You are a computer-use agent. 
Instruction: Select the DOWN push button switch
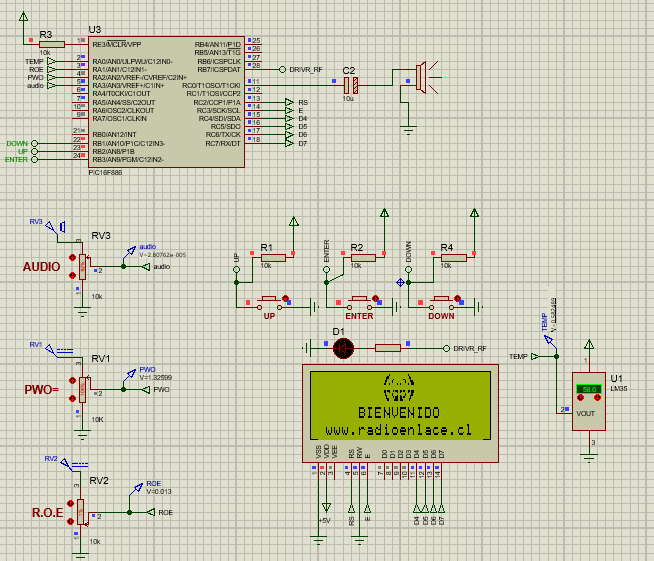(442, 303)
